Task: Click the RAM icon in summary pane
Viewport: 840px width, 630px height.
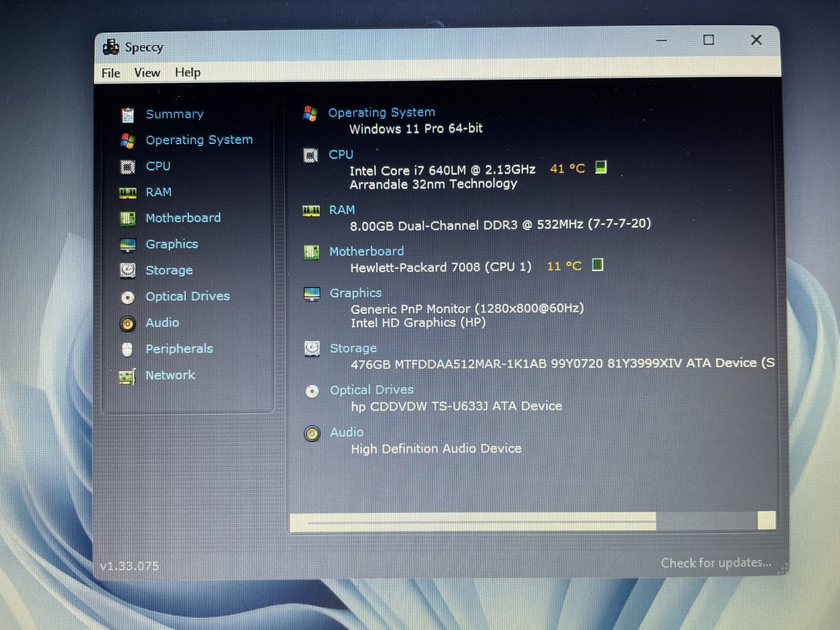Action: pos(311,211)
